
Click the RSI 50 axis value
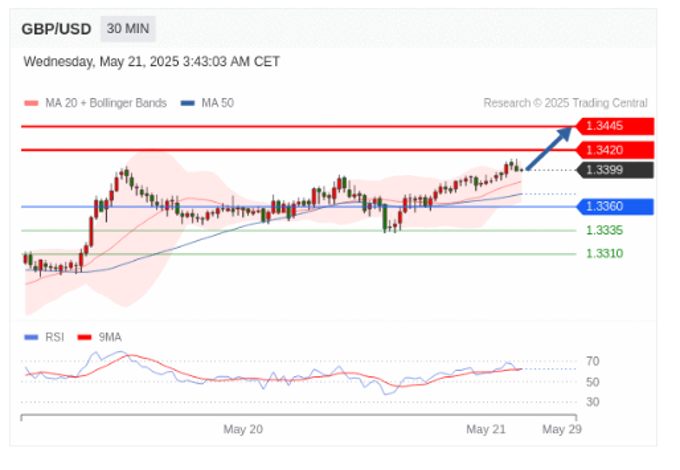click(593, 382)
